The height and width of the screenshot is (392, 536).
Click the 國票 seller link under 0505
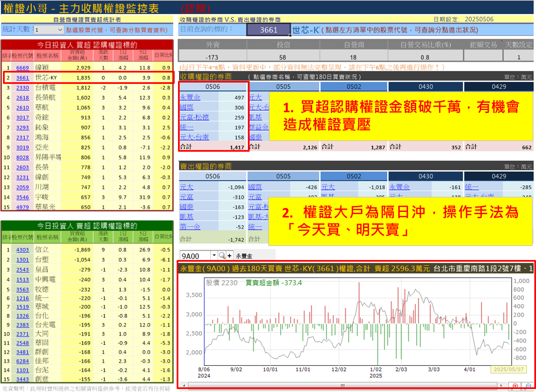255,187
